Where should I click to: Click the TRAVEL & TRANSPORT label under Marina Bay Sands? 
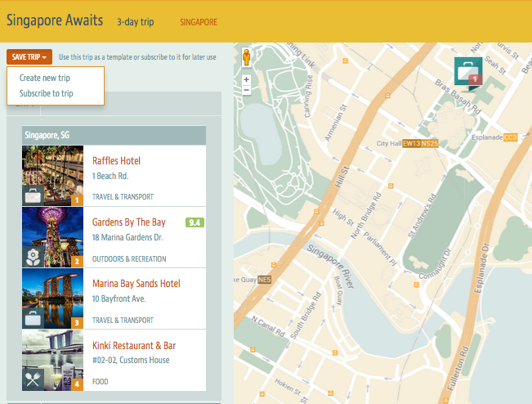tap(123, 320)
